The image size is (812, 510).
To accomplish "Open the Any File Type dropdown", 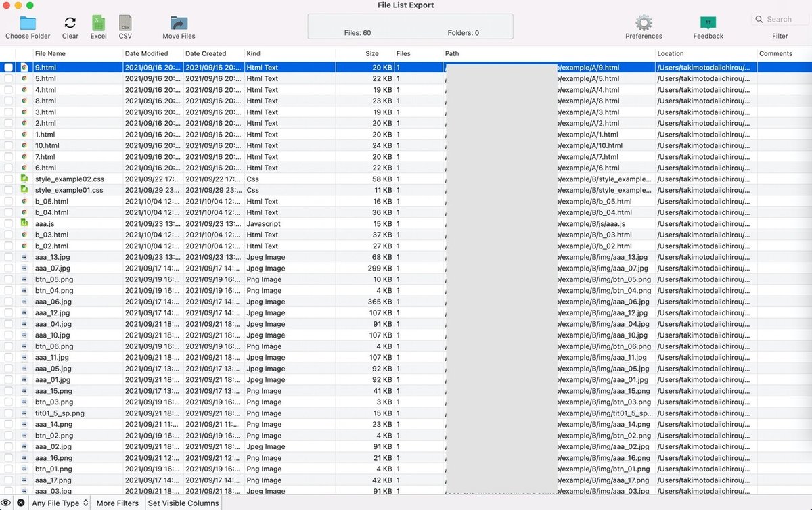I will click(60, 503).
